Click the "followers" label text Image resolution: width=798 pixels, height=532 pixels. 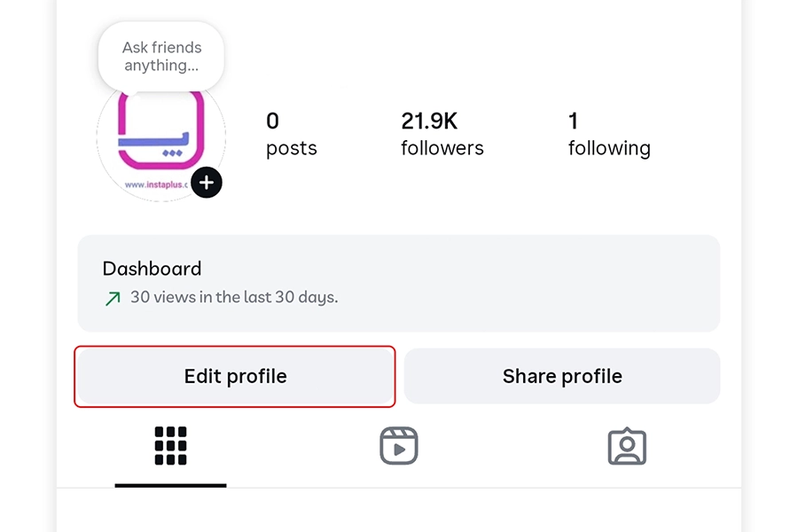point(442,148)
